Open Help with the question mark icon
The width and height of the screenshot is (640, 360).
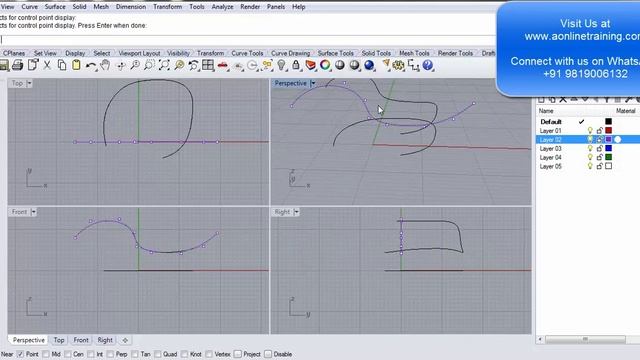click(x=427, y=65)
